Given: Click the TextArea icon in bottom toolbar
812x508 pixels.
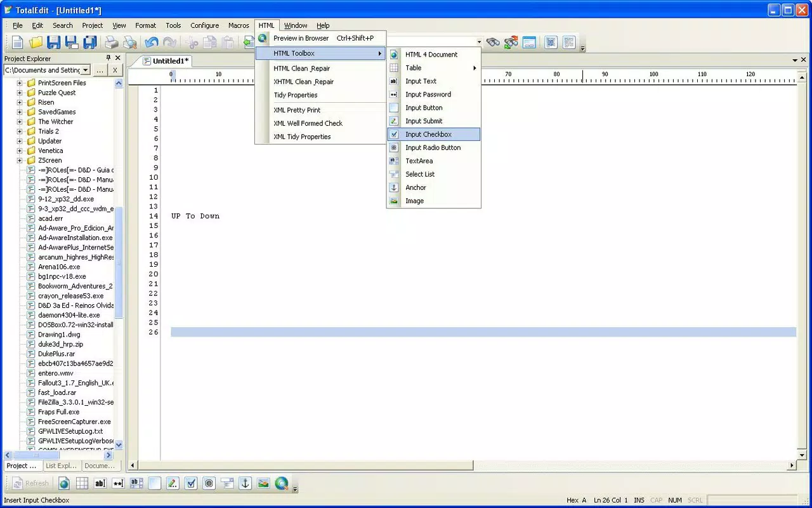Looking at the screenshot, I should click(136, 483).
